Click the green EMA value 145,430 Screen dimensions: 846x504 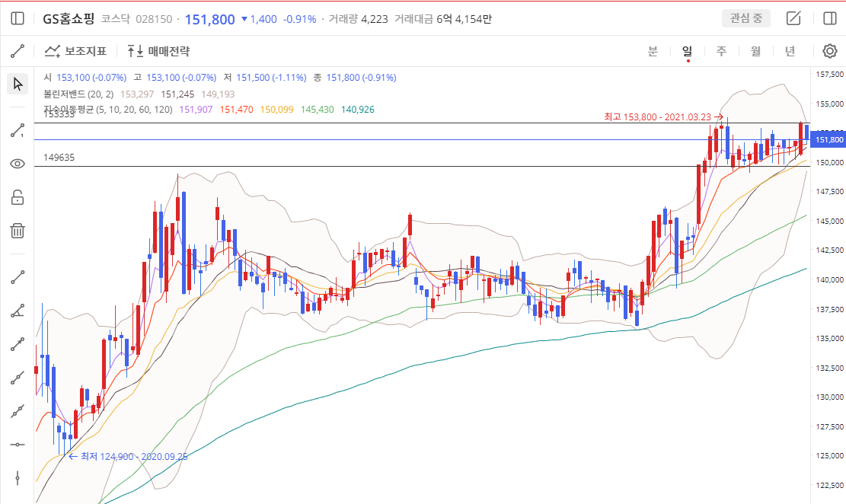click(318, 110)
